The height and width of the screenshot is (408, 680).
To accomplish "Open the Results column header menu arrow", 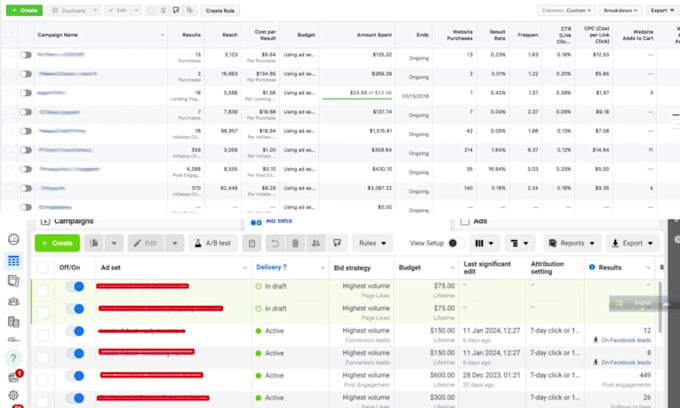I will tap(648, 268).
